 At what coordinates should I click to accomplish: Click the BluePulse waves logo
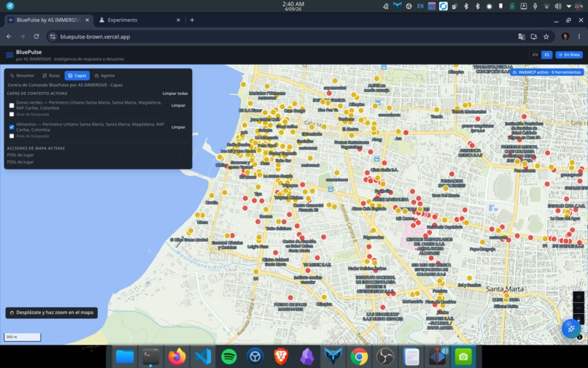pyautogui.click(x=9, y=55)
